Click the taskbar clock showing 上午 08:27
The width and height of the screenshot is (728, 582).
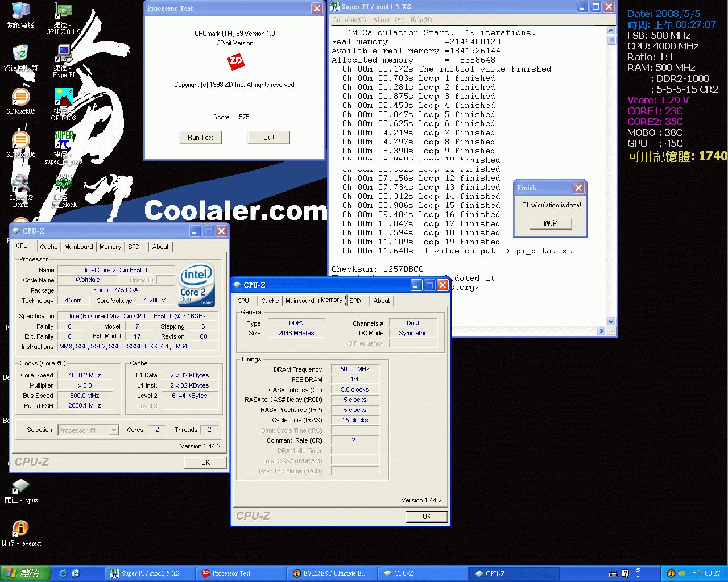(x=705, y=574)
